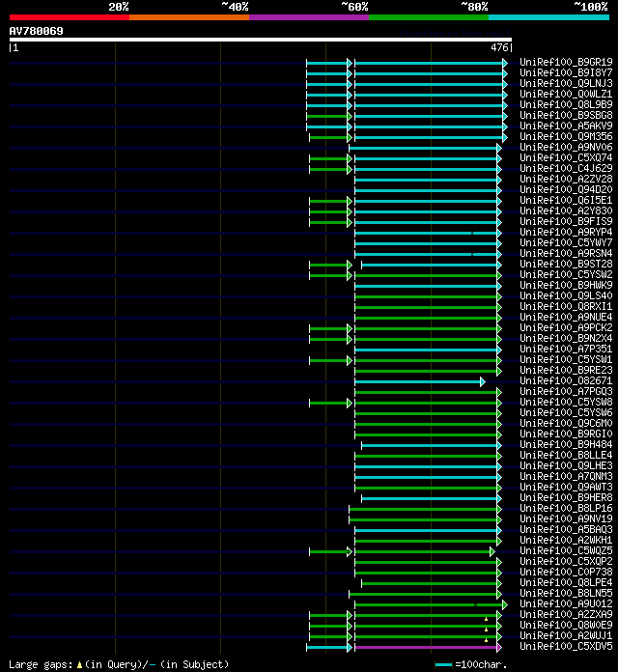Click the UniRef100_C5XDV5 label
618x672 pixels.
pyautogui.click(x=566, y=647)
